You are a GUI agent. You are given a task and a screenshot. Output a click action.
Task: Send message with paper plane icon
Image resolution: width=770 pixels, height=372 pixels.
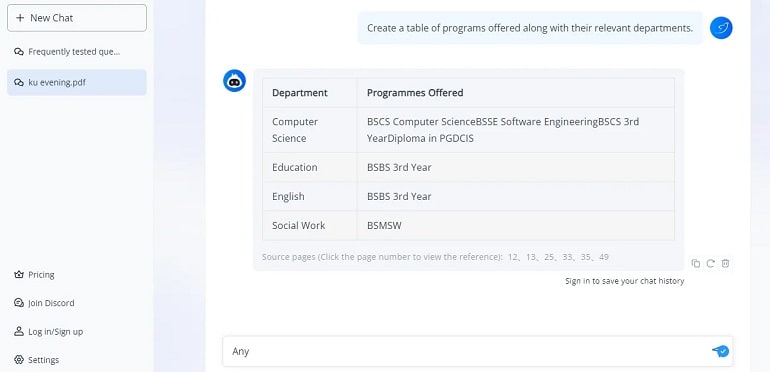coord(720,351)
